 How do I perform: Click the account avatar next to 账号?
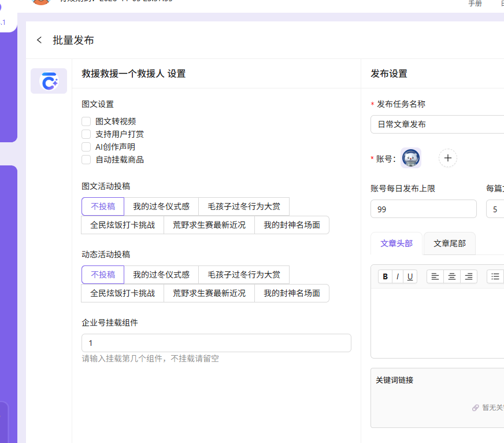410,157
